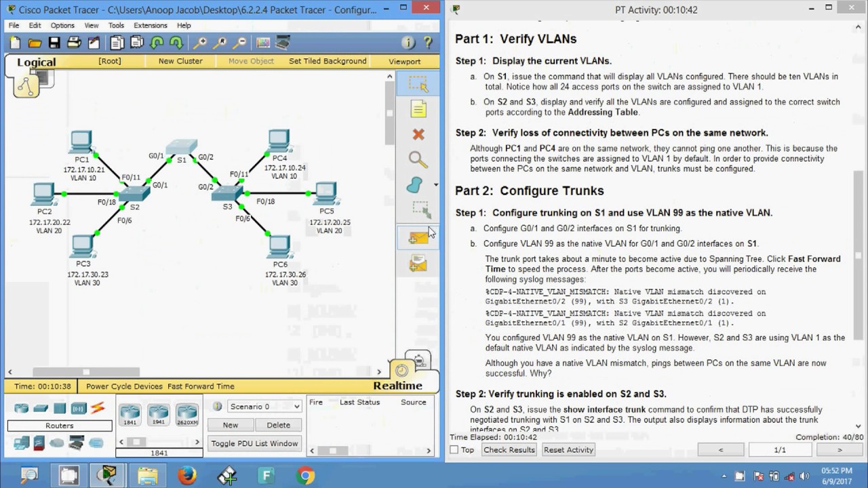Create a new file with toolbar icon
Screen dimensions: 868x488
pos(15,43)
